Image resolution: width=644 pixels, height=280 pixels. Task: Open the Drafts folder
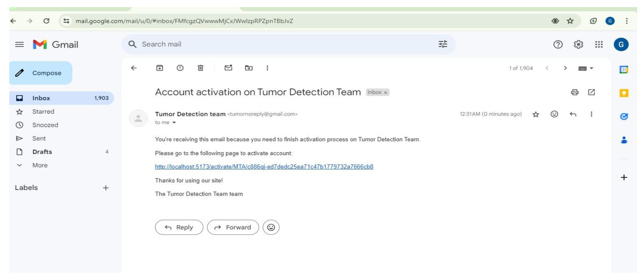pos(42,152)
